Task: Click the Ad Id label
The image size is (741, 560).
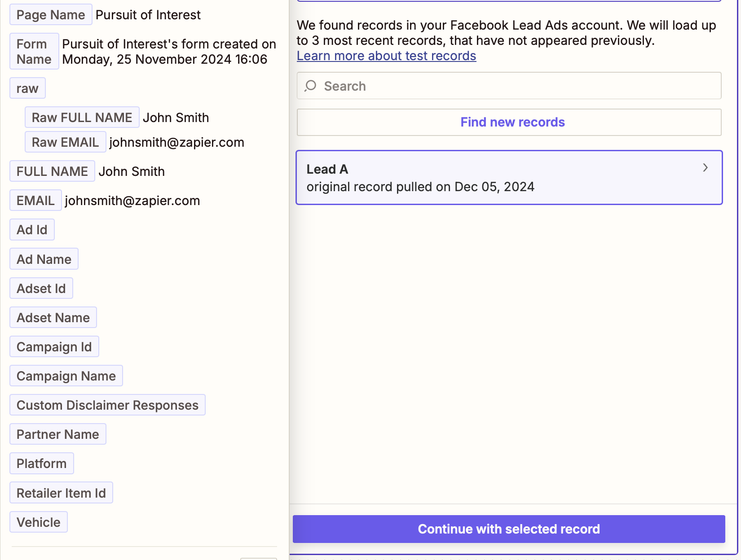Action: [32, 230]
